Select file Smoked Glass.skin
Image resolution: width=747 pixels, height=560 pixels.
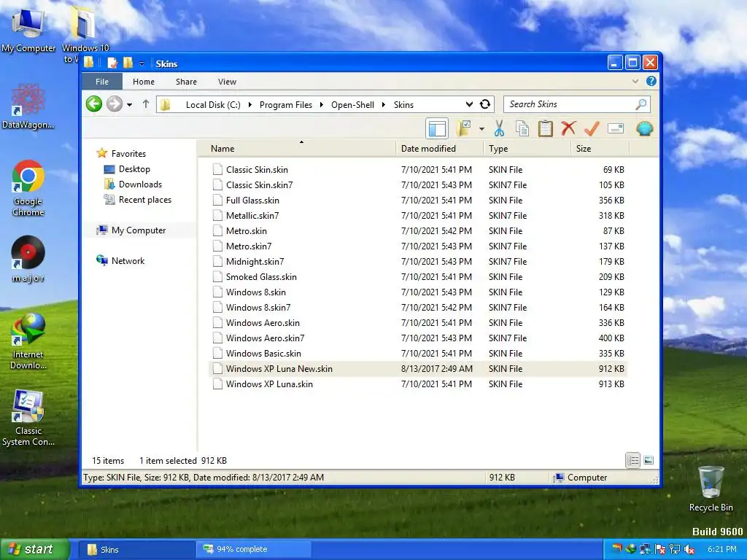tap(418, 276)
